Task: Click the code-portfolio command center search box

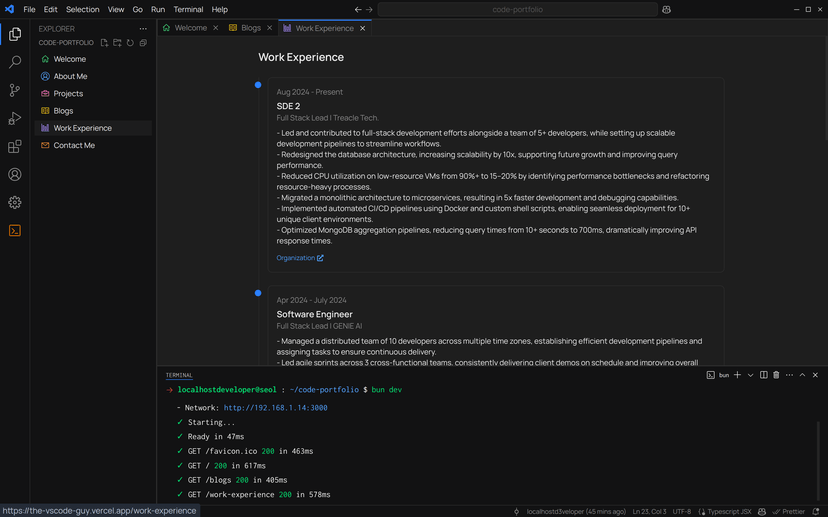Action: point(518,10)
